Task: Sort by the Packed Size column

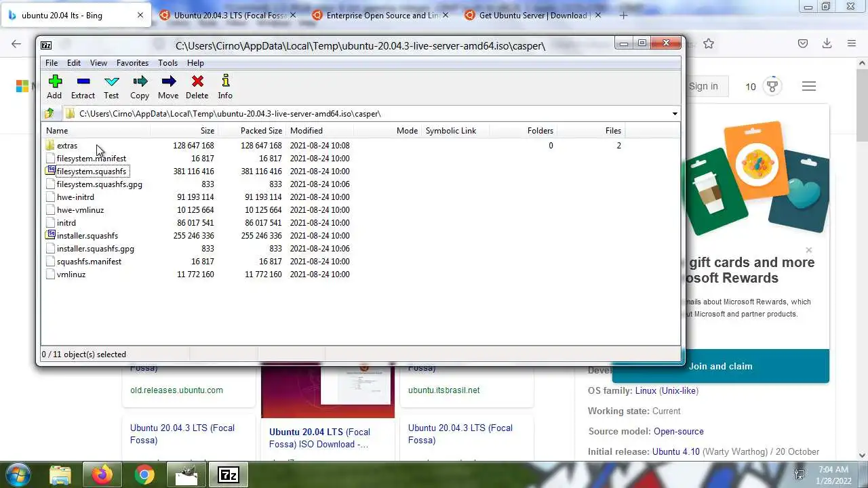Action: click(x=252, y=131)
